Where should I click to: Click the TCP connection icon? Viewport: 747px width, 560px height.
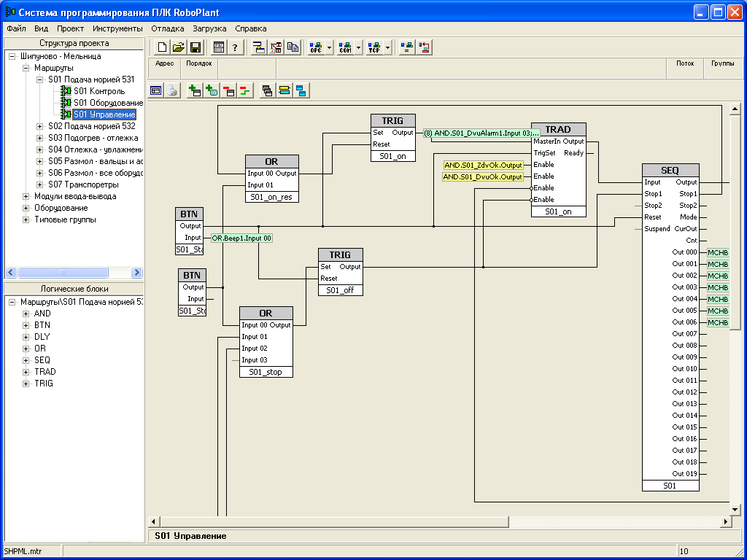tap(374, 47)
